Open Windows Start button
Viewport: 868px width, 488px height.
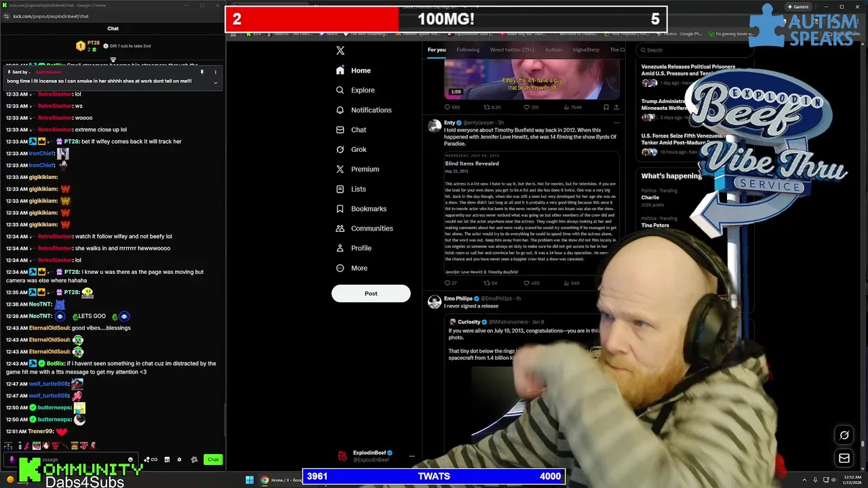250,480
